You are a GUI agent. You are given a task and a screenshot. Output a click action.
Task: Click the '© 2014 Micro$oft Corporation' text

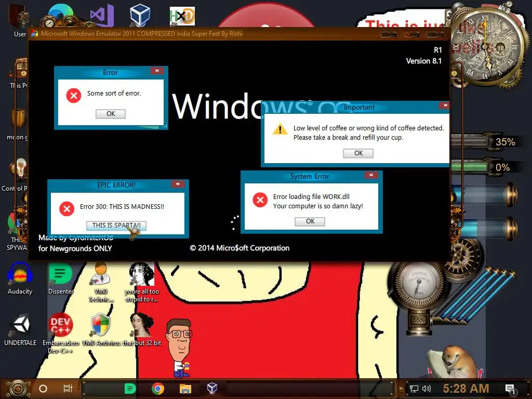[240, 248]
